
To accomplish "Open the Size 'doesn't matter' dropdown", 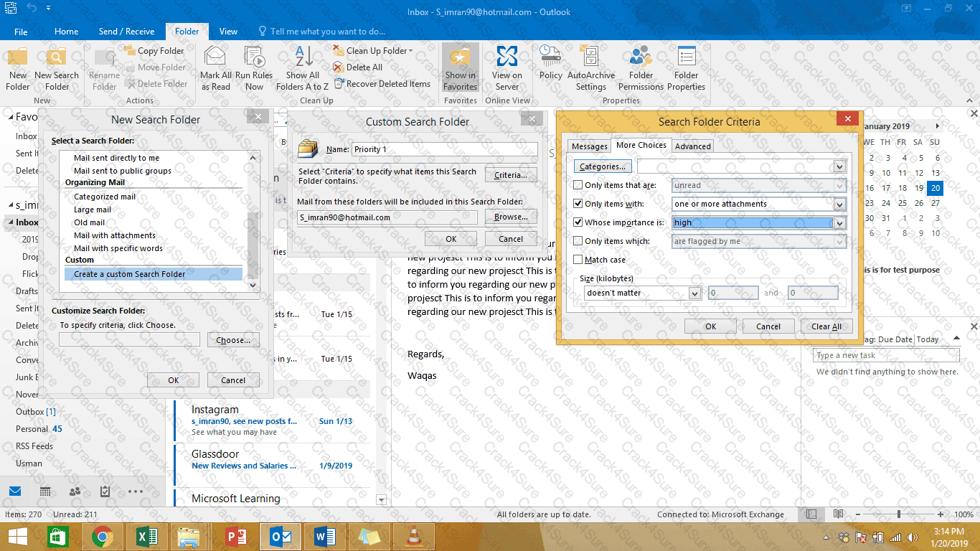I will 694,293.
